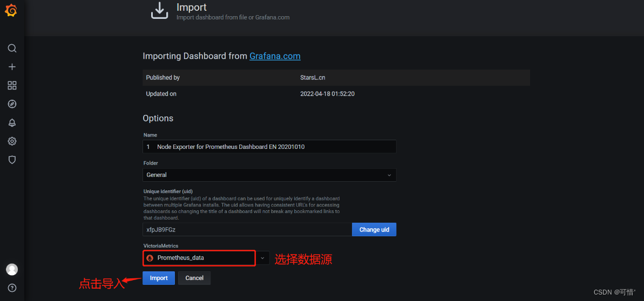This screenshot has height=301, width=644.
Task: Open the Dashboards four-squares icon
Action: click(x=12, y=85)
